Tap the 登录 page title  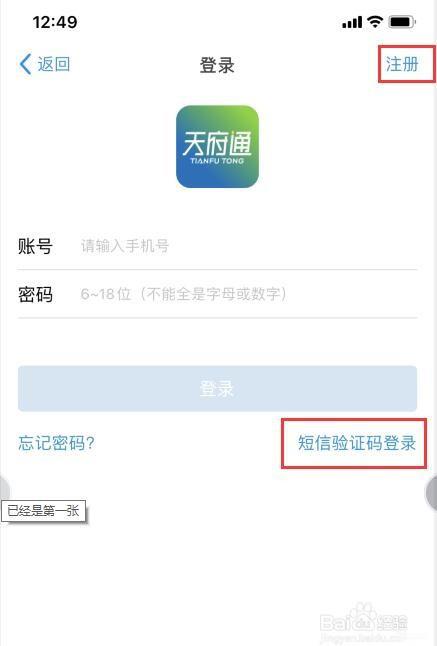(217, 65)
